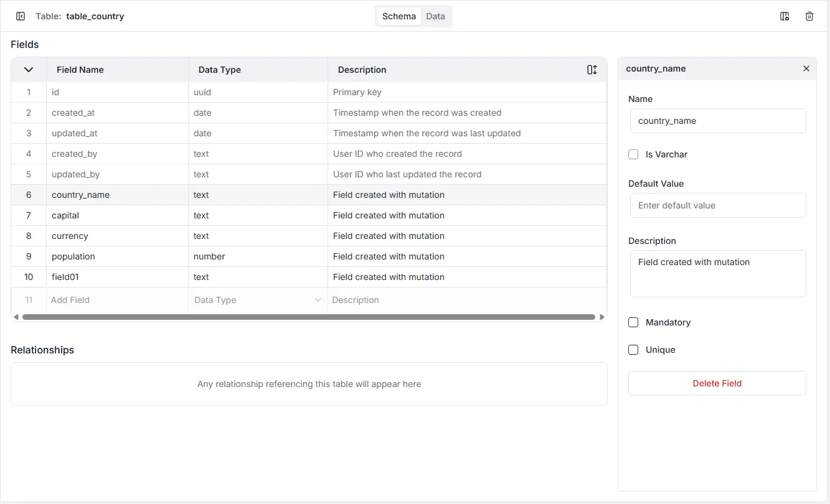Collapse the sidebar panel icon
The width and height of the screenshot is (830, 504).
pos(21,16)
